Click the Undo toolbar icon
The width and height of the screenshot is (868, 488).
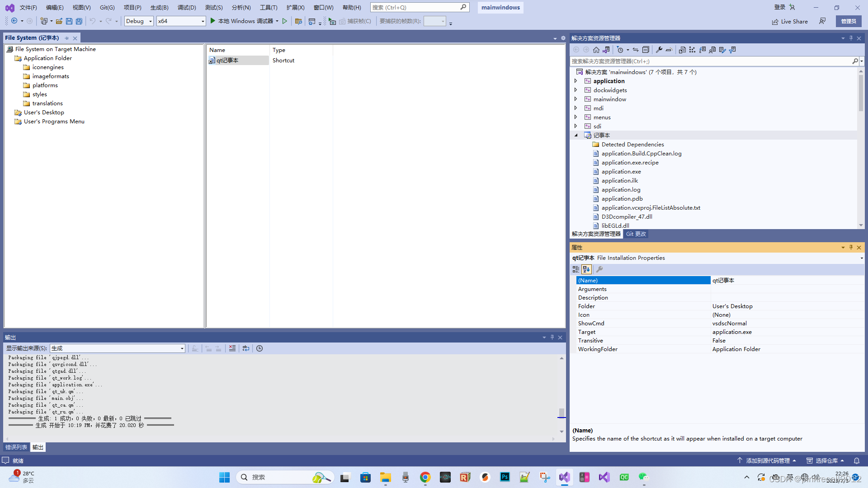click(92, 21)
